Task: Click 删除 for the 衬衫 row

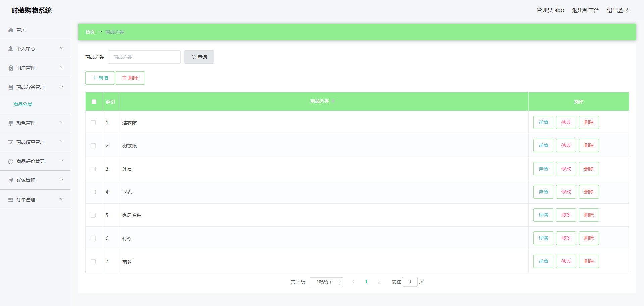Action: 589,238
